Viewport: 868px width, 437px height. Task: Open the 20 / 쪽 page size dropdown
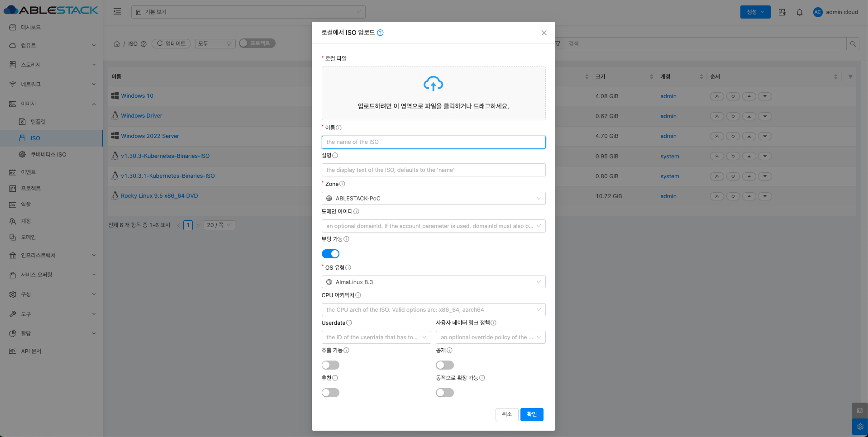[219, 225]
